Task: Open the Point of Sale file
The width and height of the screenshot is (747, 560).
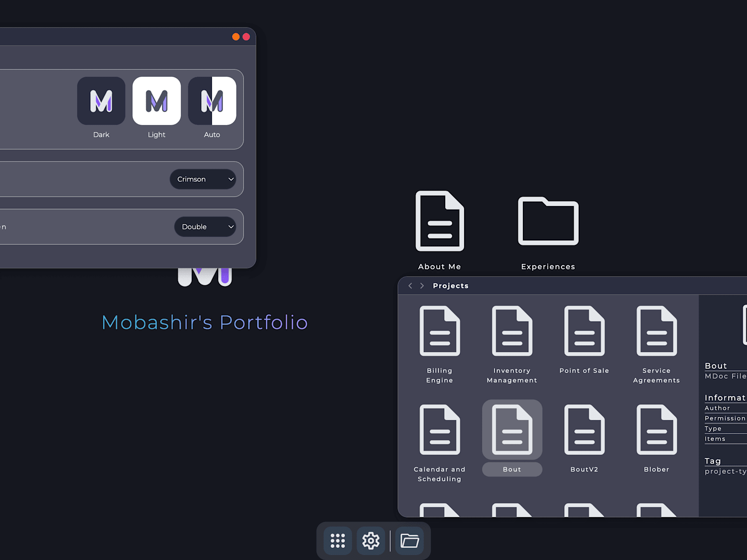Action: pos(584,340)
